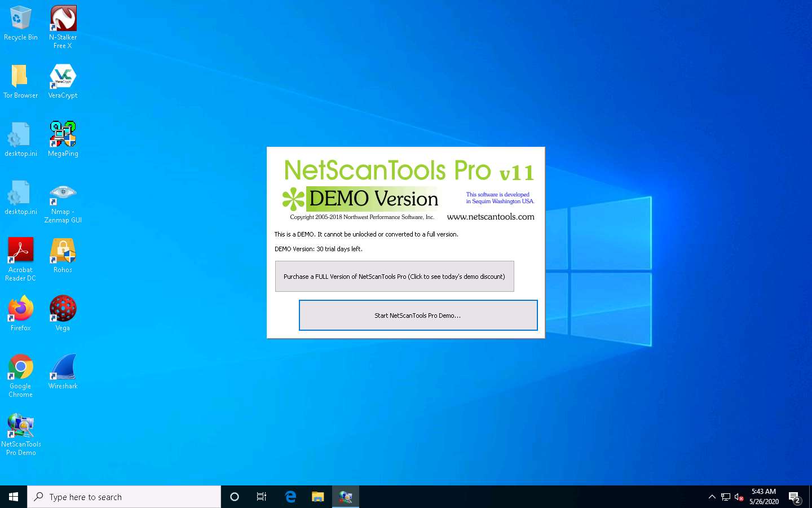Viewport: 812px width, 508px height.
Task: Select the Recycle Bin desktop icon
Action: tap(21, 23)
